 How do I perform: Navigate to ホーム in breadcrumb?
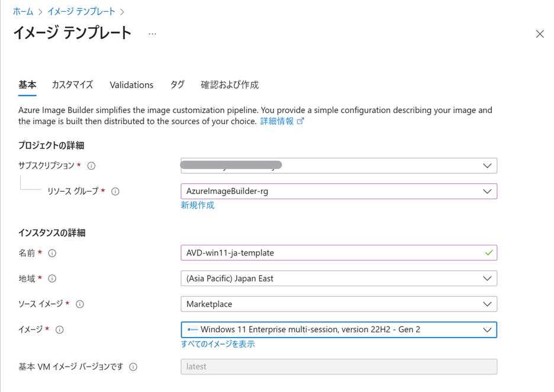point(23,11)
